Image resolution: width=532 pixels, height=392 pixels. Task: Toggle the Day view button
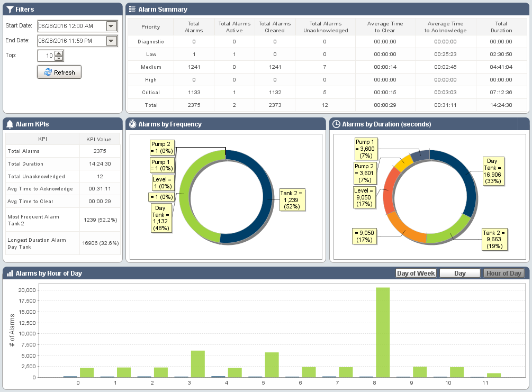coord(459,273)
